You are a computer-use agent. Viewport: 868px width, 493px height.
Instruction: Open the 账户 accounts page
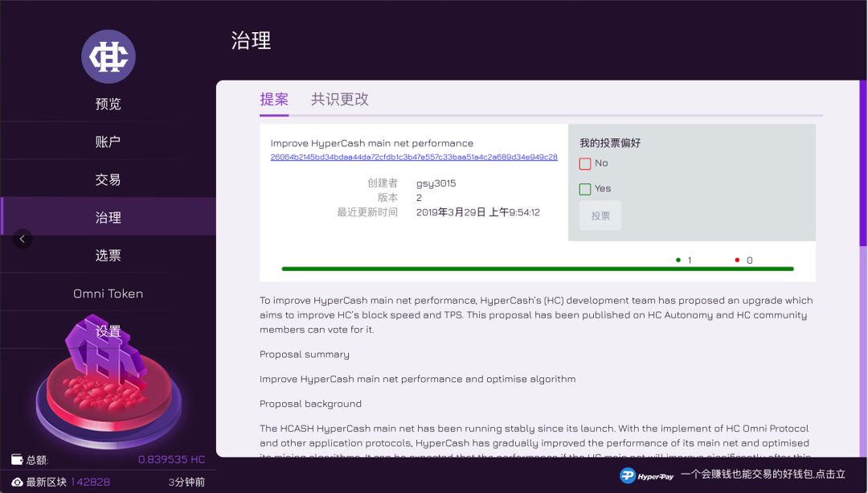108,142
